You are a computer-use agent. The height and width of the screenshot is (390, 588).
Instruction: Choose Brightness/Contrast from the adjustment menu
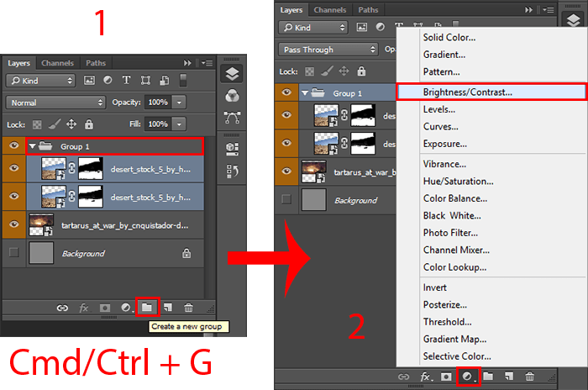coord(491,91)
